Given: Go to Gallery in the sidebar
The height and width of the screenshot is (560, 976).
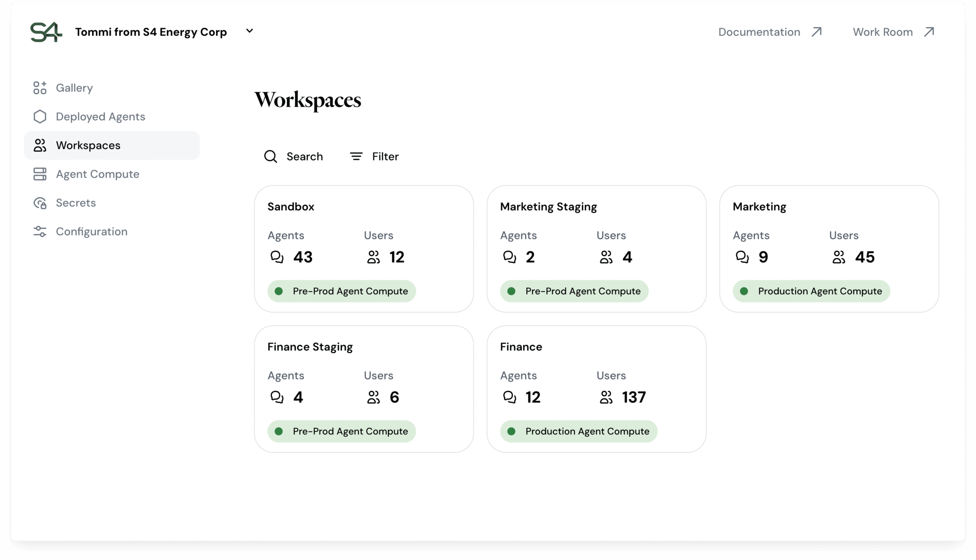Looking at the screenshot, I should pyautogui.click(x=112, y=88).
